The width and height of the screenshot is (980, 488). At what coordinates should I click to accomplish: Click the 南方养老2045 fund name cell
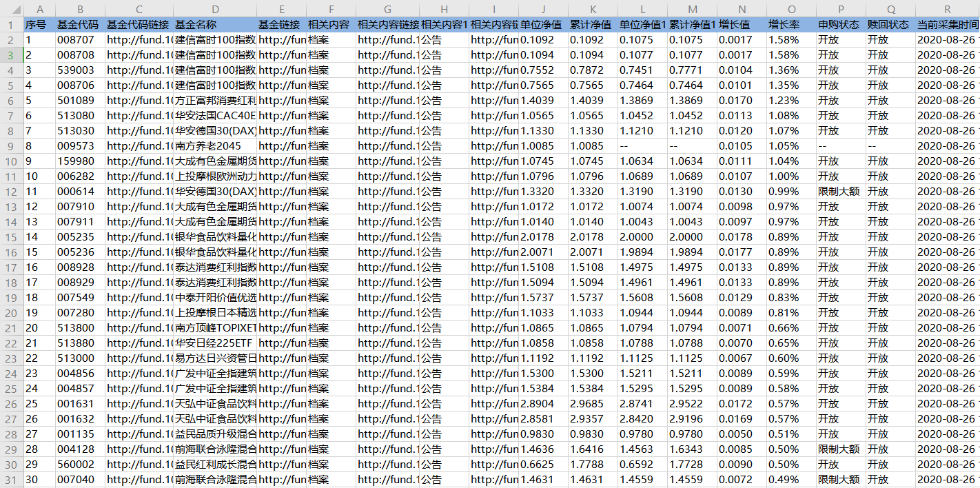214,146
